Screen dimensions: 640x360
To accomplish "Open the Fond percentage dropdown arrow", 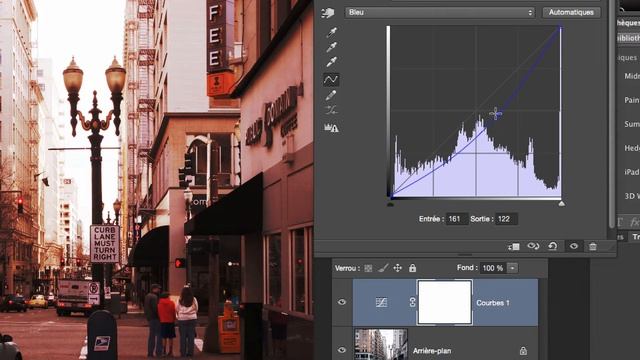I will tap(512, 268).
